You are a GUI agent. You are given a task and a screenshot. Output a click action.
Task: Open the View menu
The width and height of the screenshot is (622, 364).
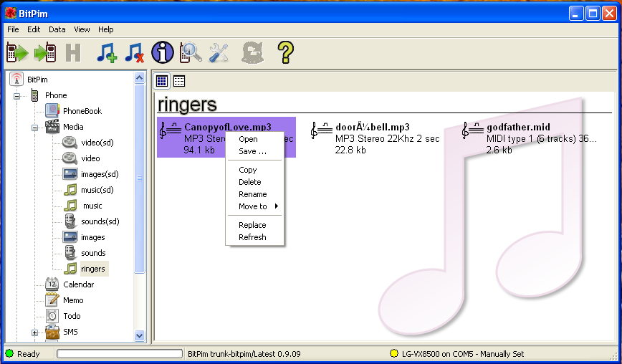82,29
